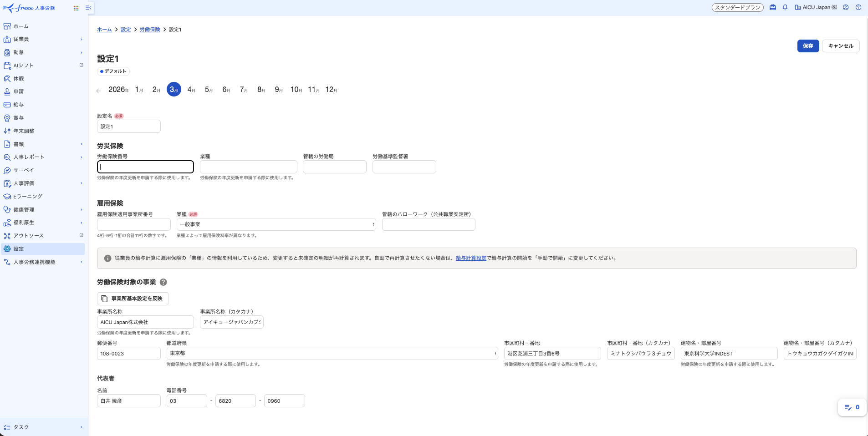
Task: Expand the 書類 submenu chevron
Action: tap(82, 144)
